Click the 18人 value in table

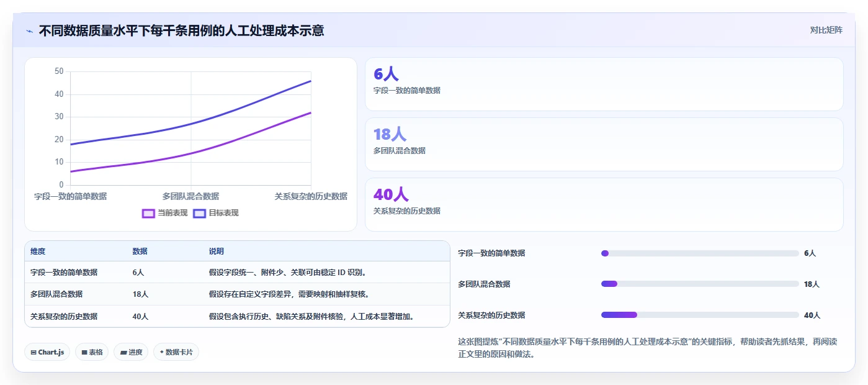140,294
